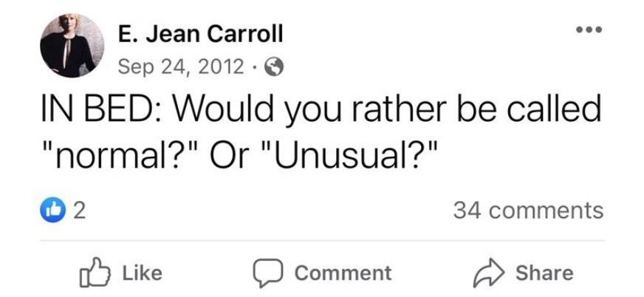Click the globe Public audience icon
This screenshot has height=297, width=644.
coord(273,66)
